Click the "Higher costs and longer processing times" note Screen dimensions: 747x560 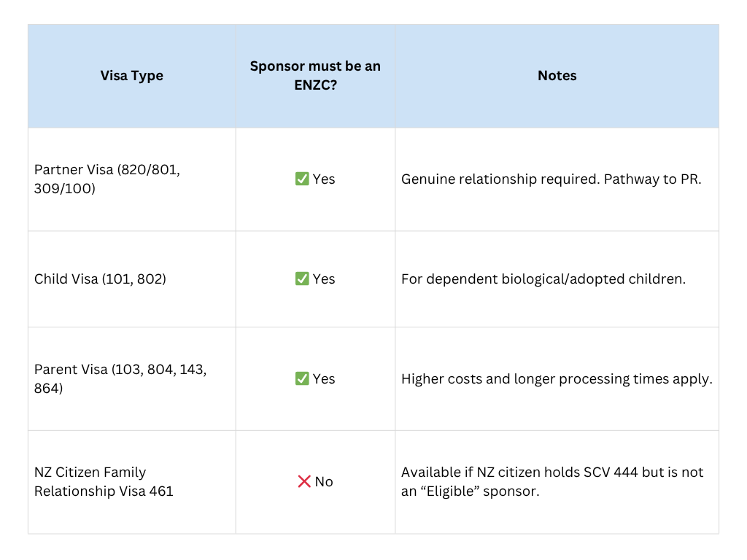(557, 379)
